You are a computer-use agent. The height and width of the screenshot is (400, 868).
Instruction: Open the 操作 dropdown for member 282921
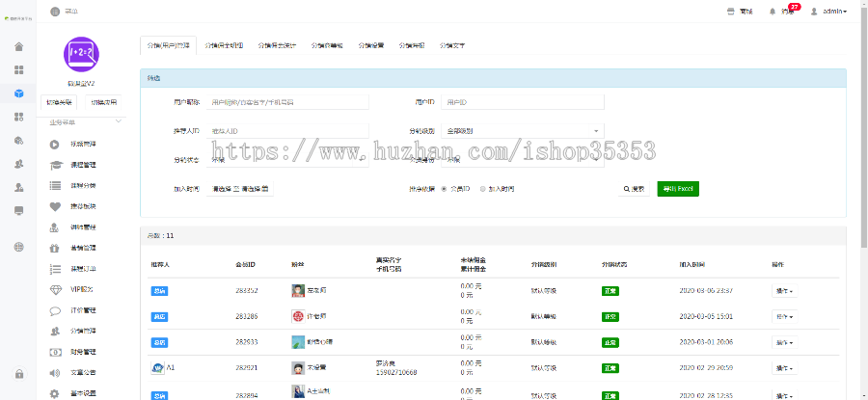pyautogui.click(x=785, y=368)
